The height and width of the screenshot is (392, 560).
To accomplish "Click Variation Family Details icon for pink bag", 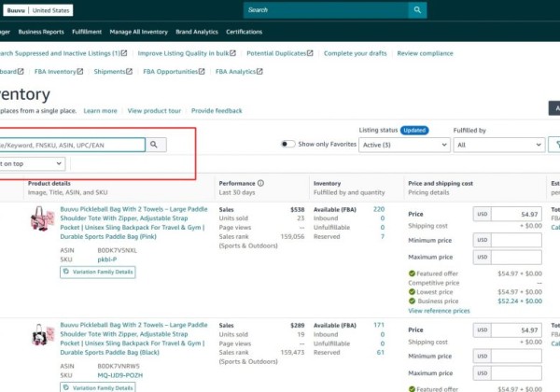I will pyautogui.click(x=67, y=272).
